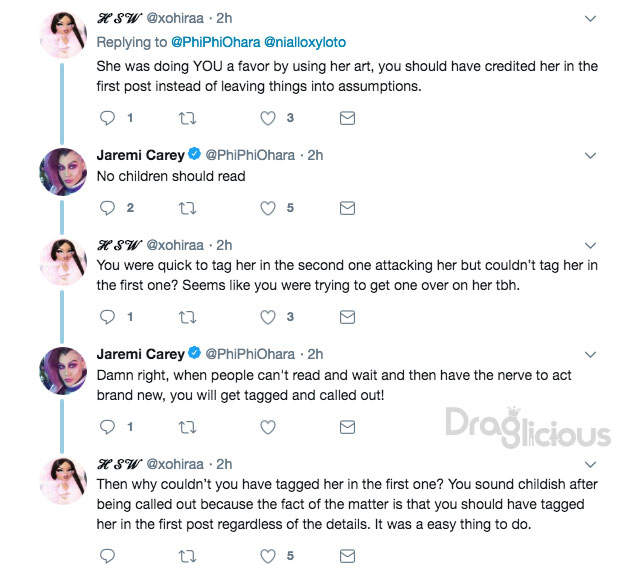
Task: Reply to the 'Damn right' tweet by Jaremi Carey
Action: click(x=107, y=427)
